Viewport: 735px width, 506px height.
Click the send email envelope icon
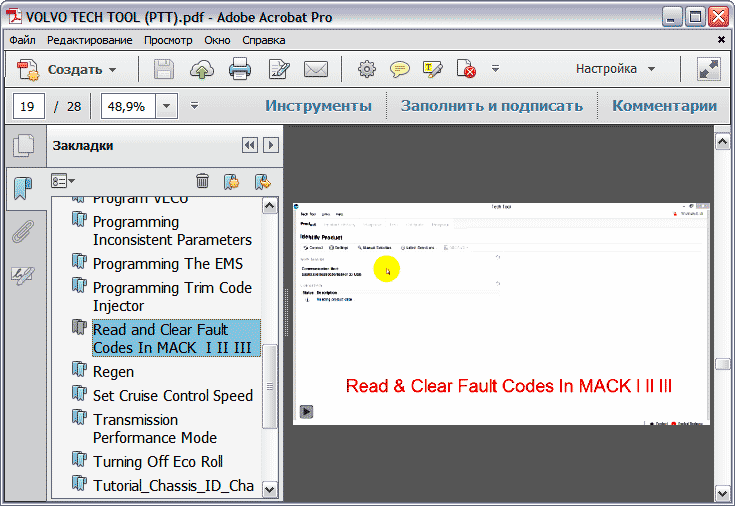[x=316, y=70]
